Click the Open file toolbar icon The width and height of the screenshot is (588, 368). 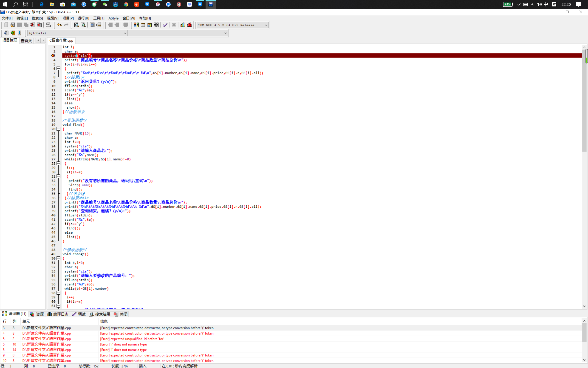pyautogui.click(x=13, y=25)
